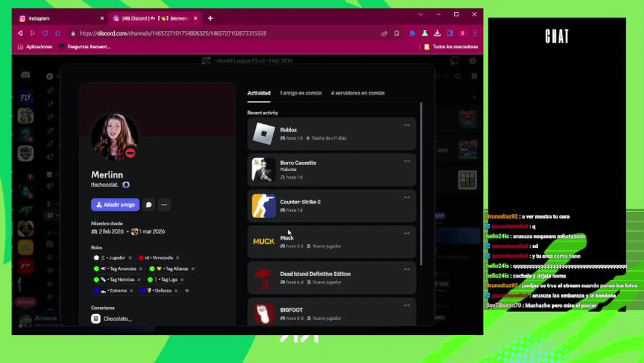Open options menu for Counter-Strike 2 activity
The height and width of the screenshot is (363, 644).
point(407,197)
